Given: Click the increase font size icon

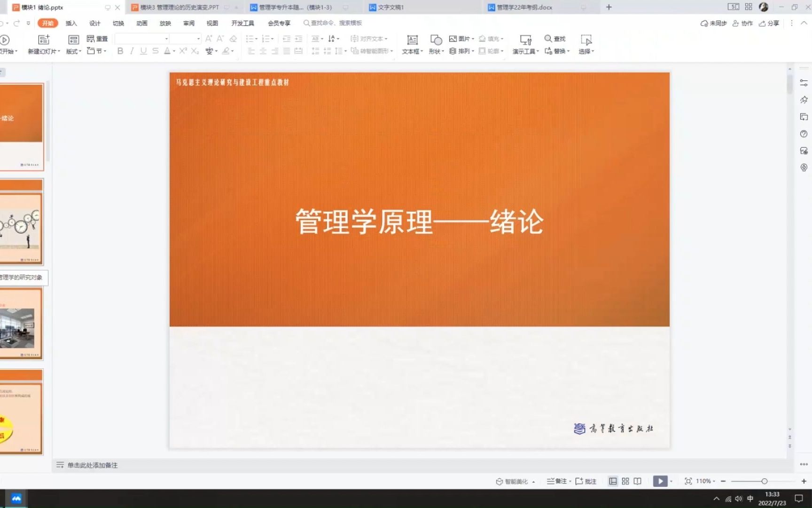Looking at the screenshot, I should point(209,39).
